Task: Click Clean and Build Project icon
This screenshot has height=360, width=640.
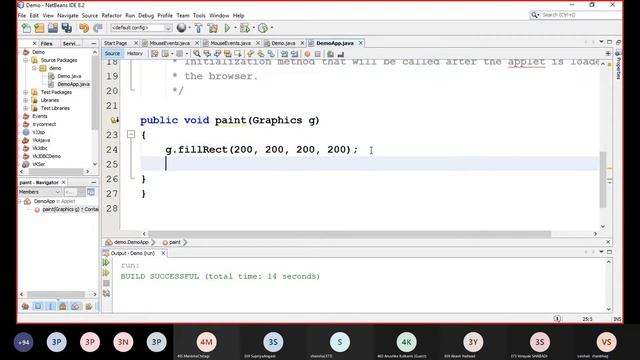Action: (213, 28)
